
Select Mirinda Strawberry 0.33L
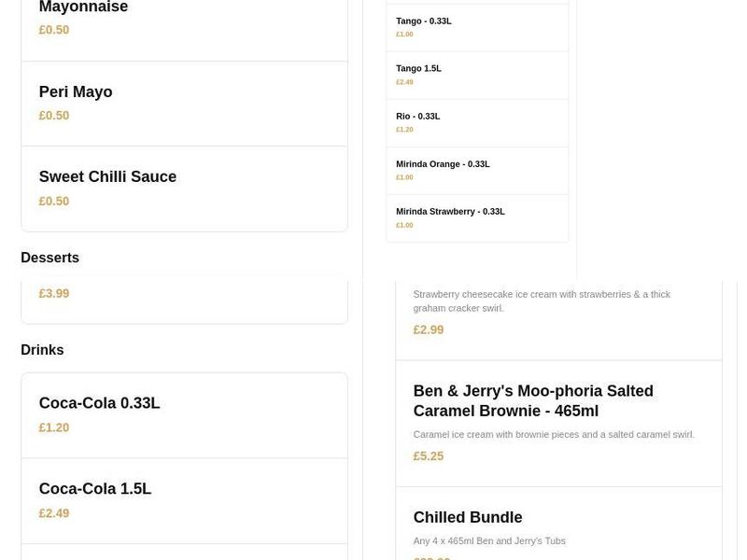click(477, 217)
